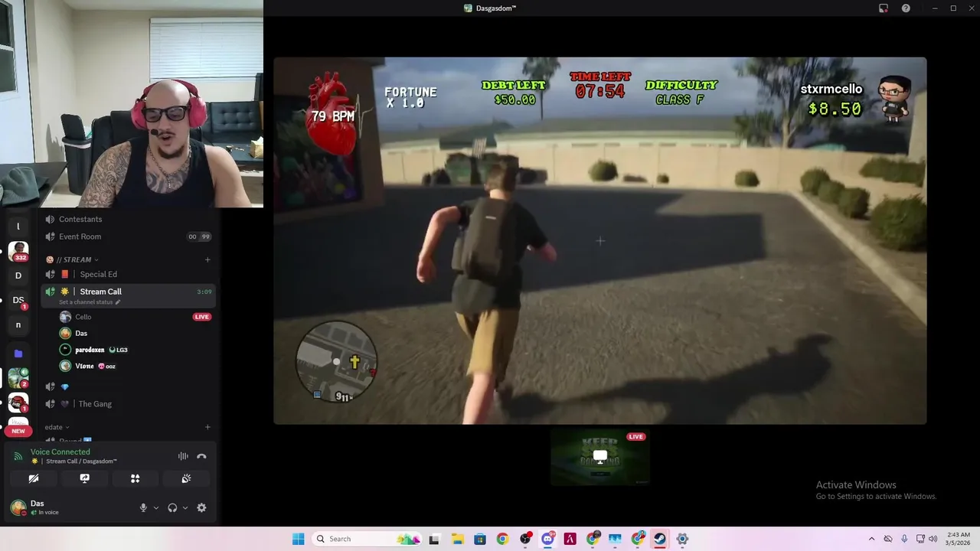Create channel in STREAM category
The height and width of the screenshot is (551, 980).
pos(207,259)
